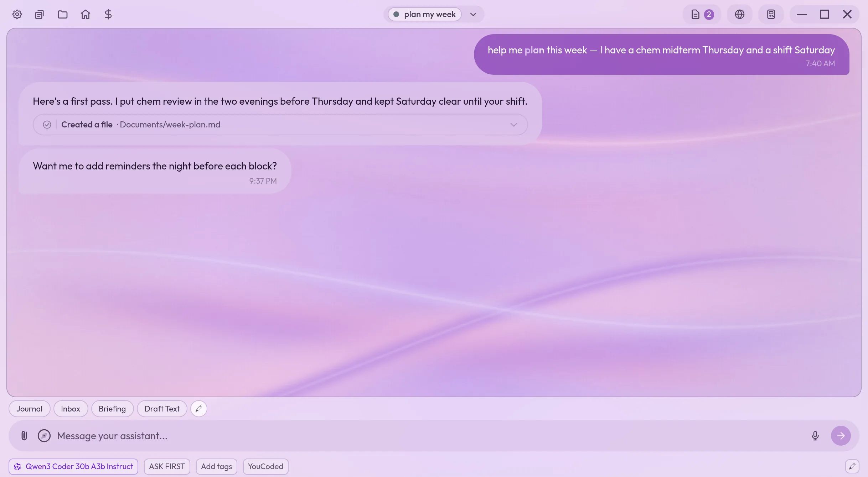Click the paperclip attach icon
Viewport: 868px width, 477px height.
coord(24,436)
